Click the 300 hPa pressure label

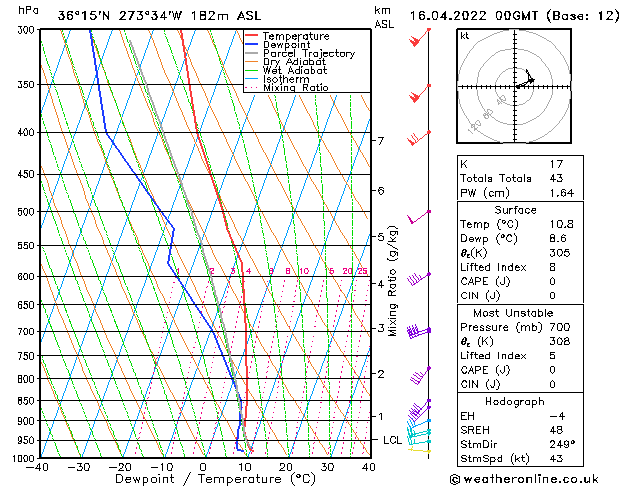[28, 30]
